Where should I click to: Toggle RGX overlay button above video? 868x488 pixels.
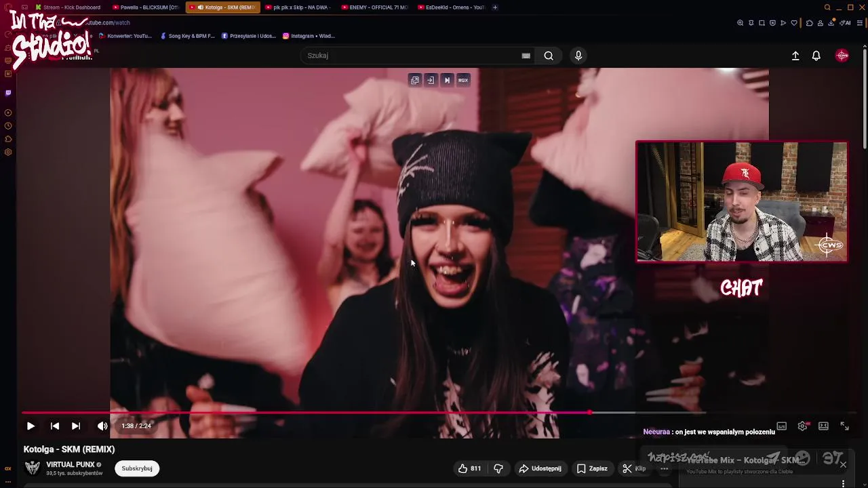(463, 80)
